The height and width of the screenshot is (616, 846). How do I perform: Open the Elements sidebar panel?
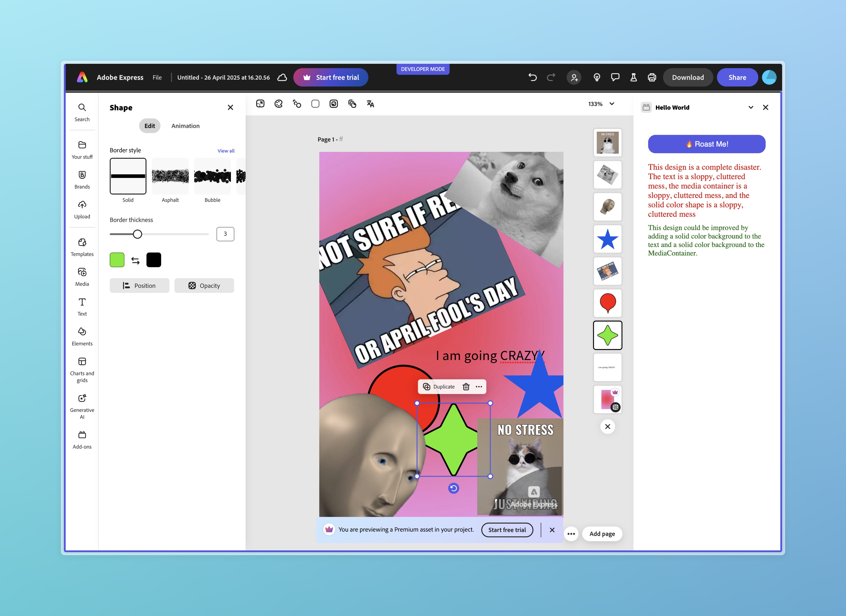(82, 336)
